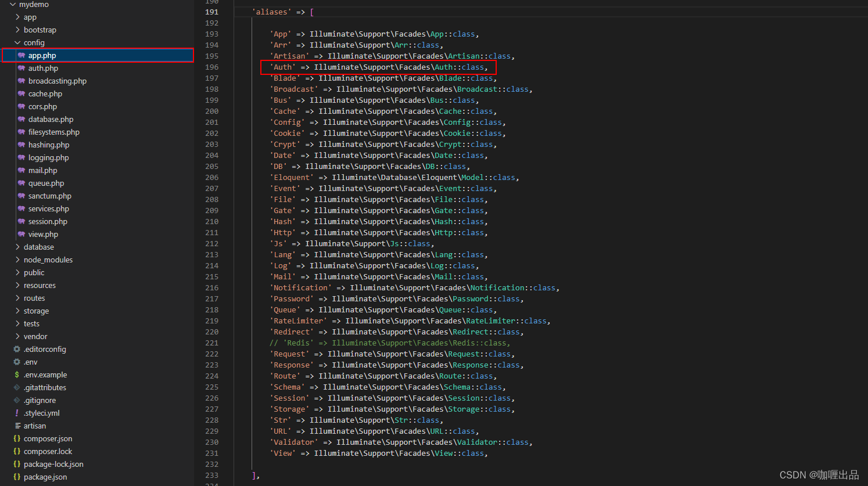Select the auth.php config file icon
The image size is (868, 486).
coord(21,68)
